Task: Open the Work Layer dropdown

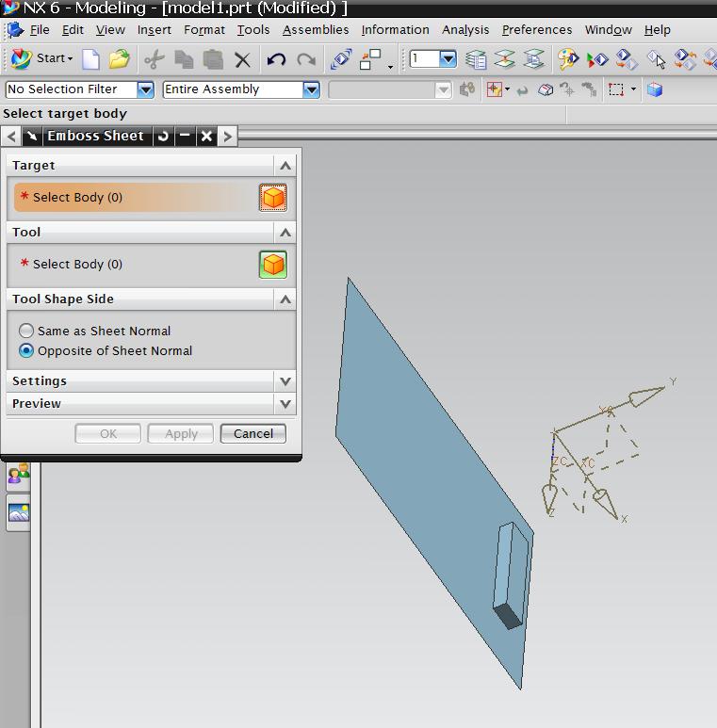Action: (x=448, y=59)
